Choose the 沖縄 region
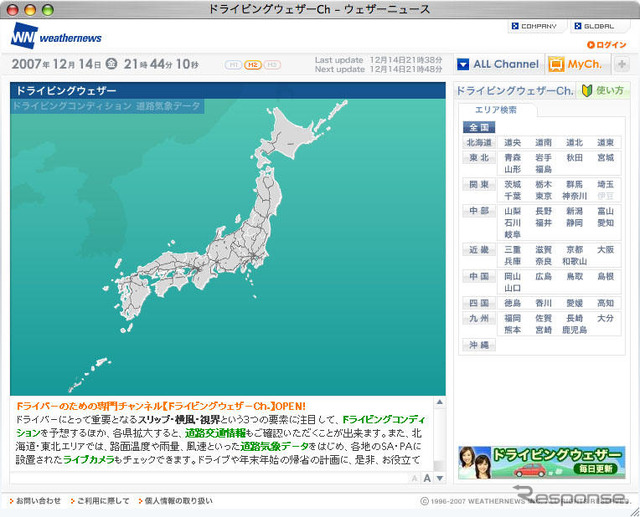This screenshot has width=640, height=517. tap(479, 345)
